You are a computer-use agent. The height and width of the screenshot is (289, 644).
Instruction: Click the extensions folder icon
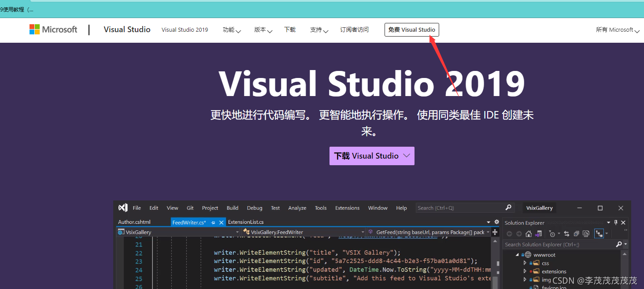536,271
